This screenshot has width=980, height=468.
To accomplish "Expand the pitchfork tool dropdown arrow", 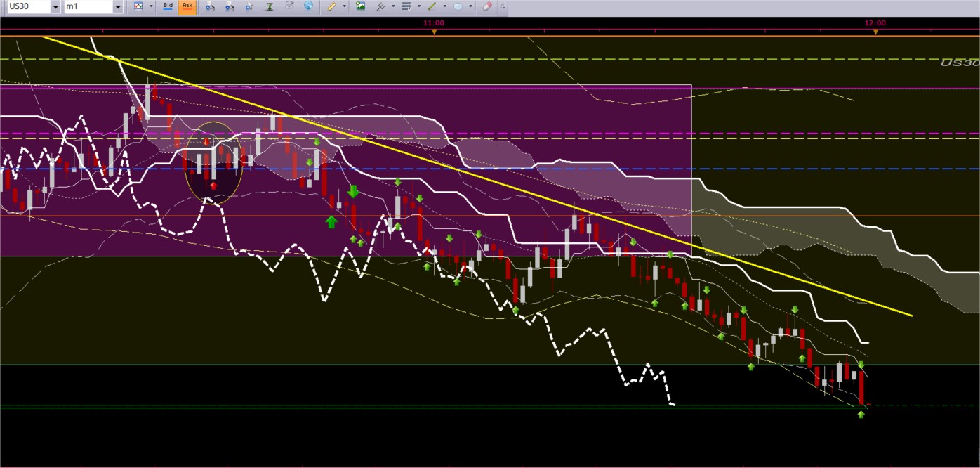I will click(393, 6).
